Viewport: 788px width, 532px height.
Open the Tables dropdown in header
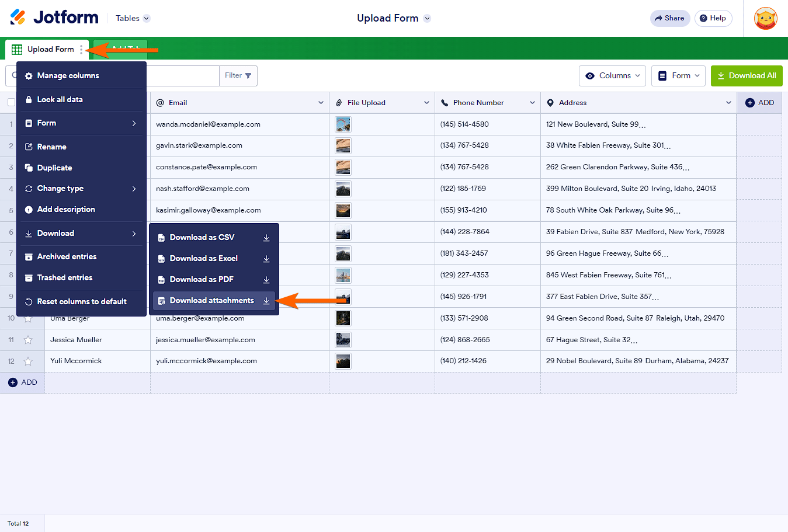point(133,18)
